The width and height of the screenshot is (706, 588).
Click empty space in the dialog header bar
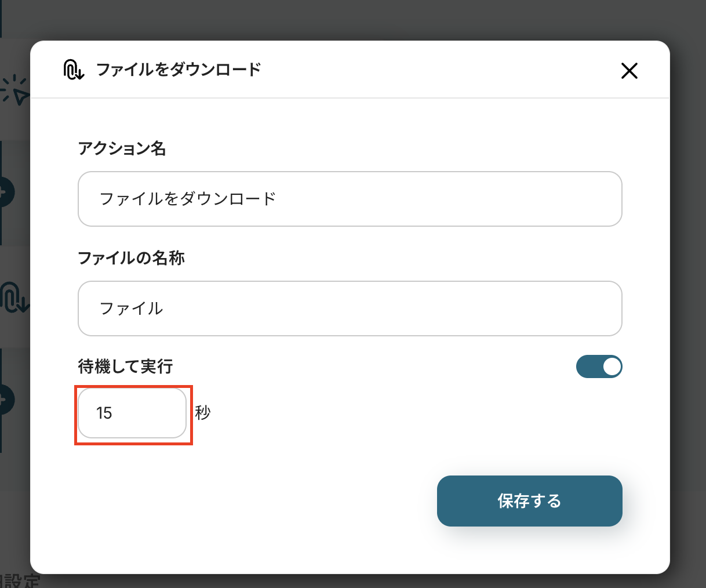coord(435,70)
